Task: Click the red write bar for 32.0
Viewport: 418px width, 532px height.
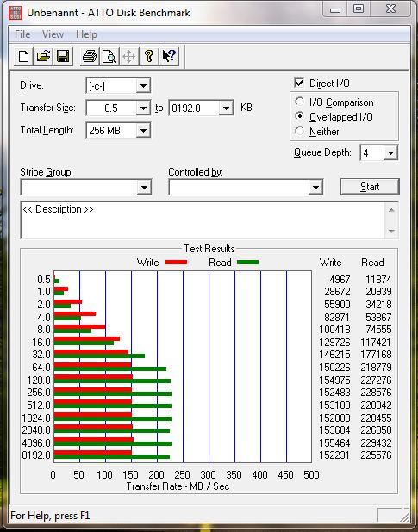Action: point(91,352)
